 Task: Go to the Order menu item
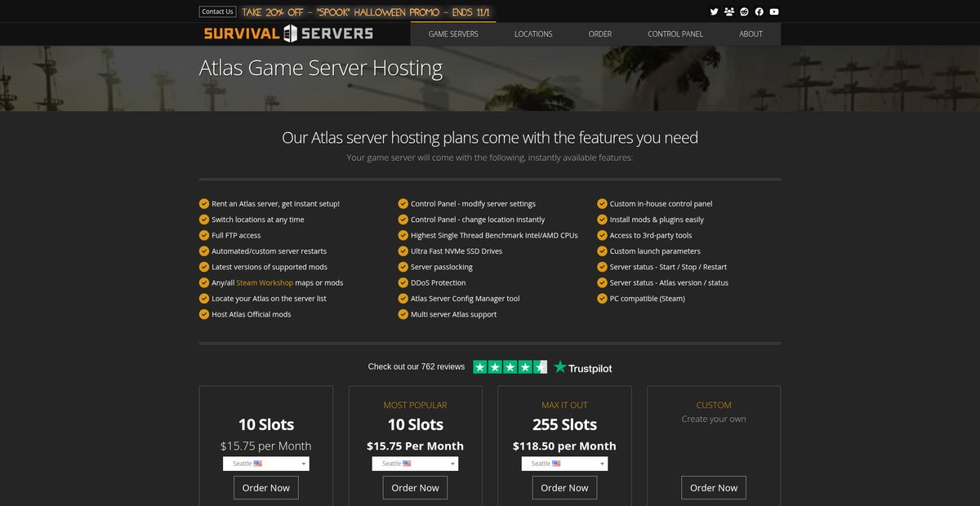[x=600, y=34]
